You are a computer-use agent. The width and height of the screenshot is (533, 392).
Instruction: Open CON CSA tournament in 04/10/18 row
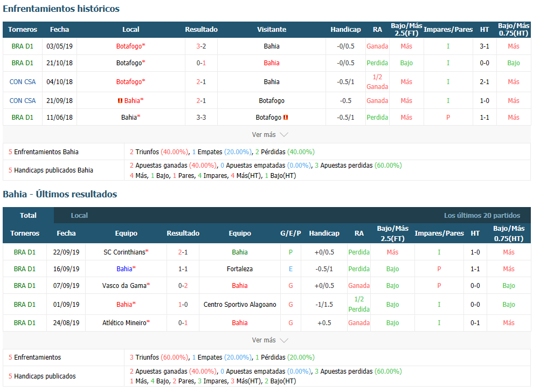[23, 81]
